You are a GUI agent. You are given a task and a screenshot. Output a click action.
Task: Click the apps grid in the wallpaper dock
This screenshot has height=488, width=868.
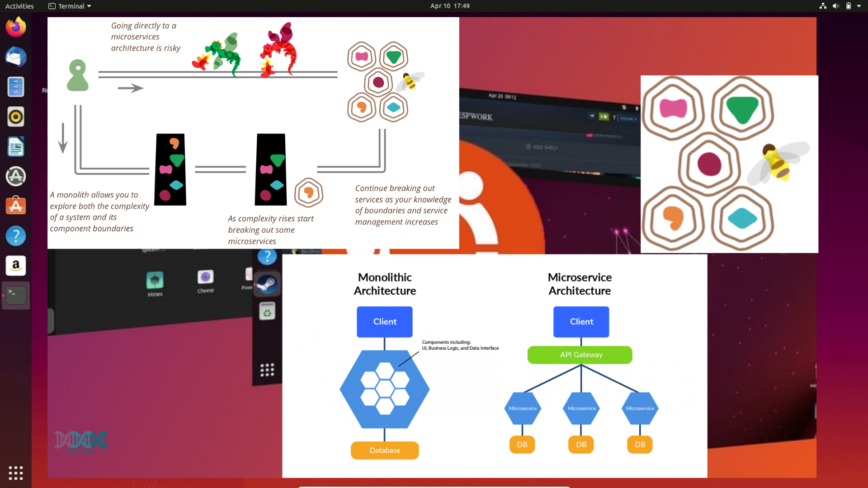click(267, 370)
